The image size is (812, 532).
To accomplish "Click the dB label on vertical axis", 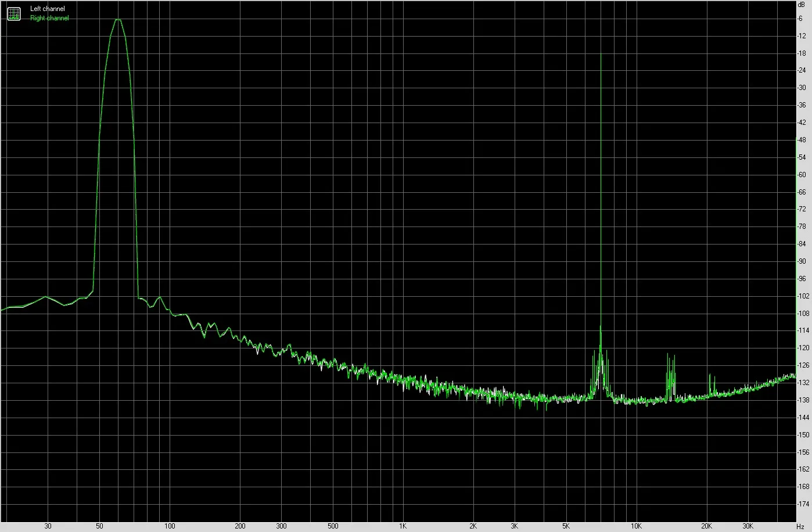I will 802,4.
